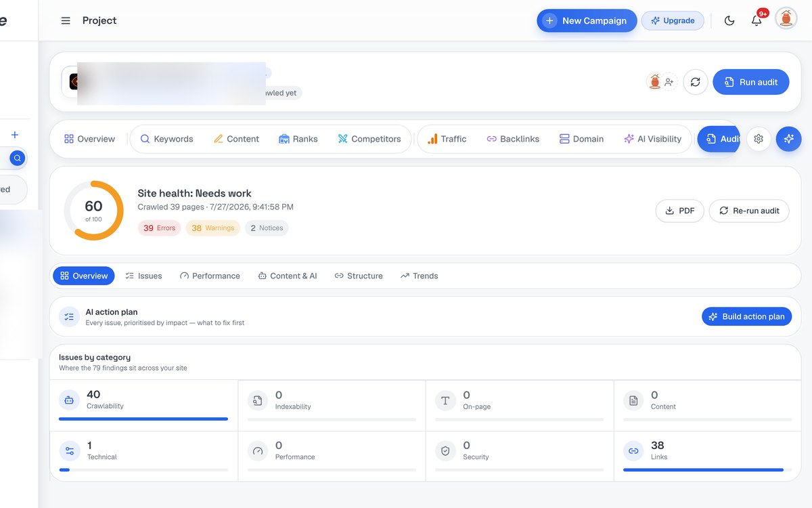Click the Technical category sliders icon
Image resolution: width=812 pixels, height=508 pixels.
tap(69, 450)
